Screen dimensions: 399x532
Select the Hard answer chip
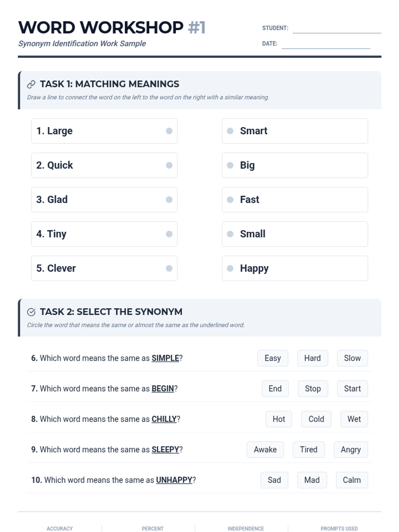[x=313, y=358]
